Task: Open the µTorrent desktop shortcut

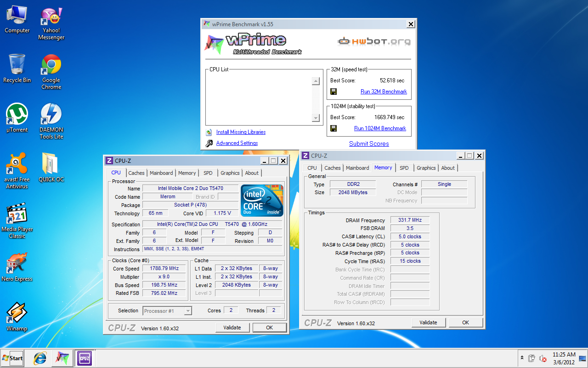Action: click(17, 118)
